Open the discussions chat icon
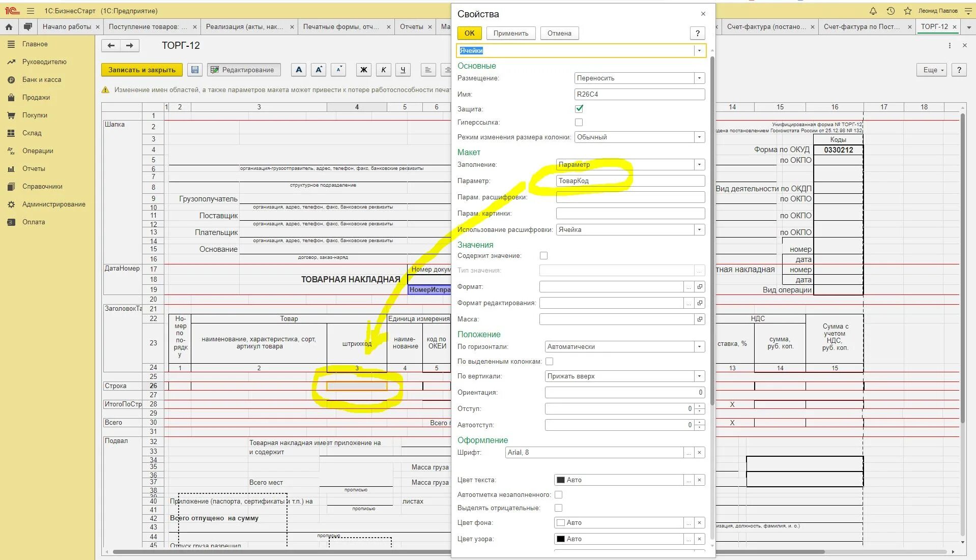This screenshot has height=560, width=976. click(28, 27)
